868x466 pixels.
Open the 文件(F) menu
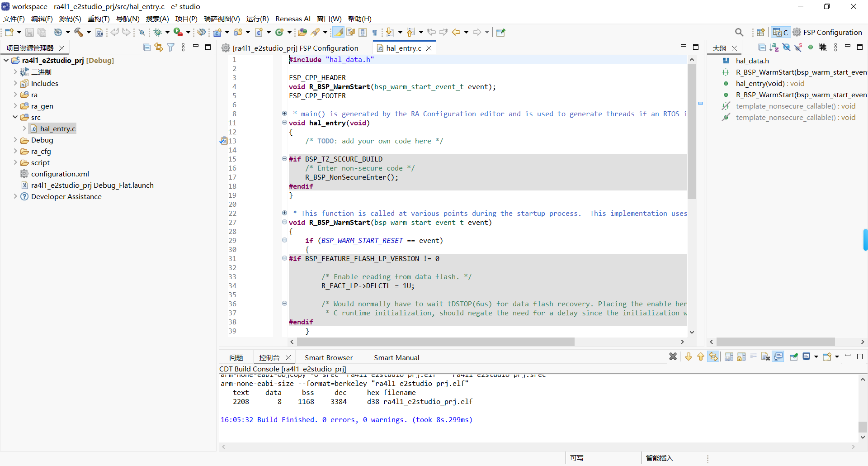click(x=14, y=19)
